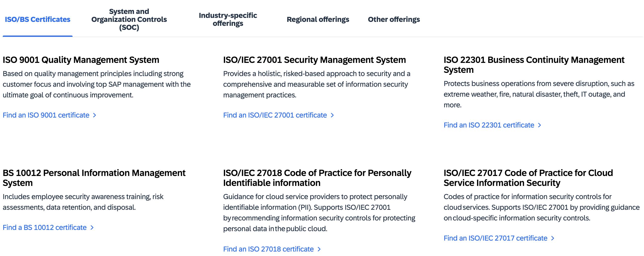Follow 'Find an ISO/IEC 27017 certificate' link
The height and width of the screenshot is (256, 644).
[x=495, y=238]
